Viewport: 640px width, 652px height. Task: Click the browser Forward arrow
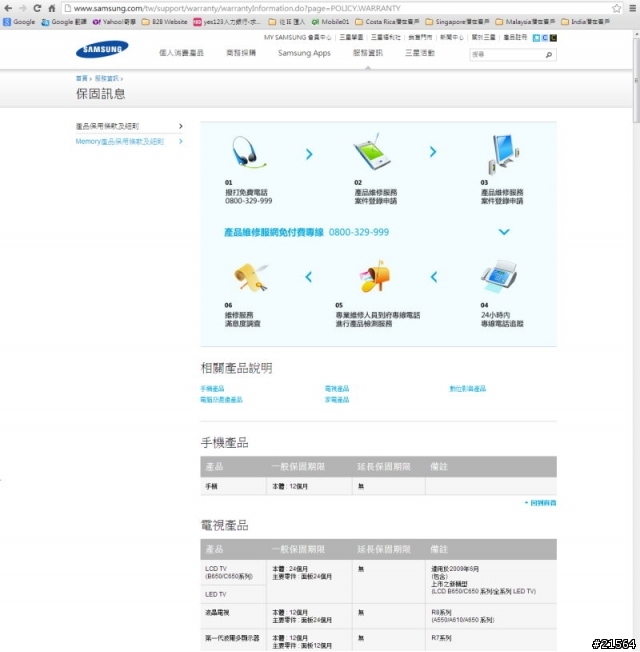click(22, 8)
